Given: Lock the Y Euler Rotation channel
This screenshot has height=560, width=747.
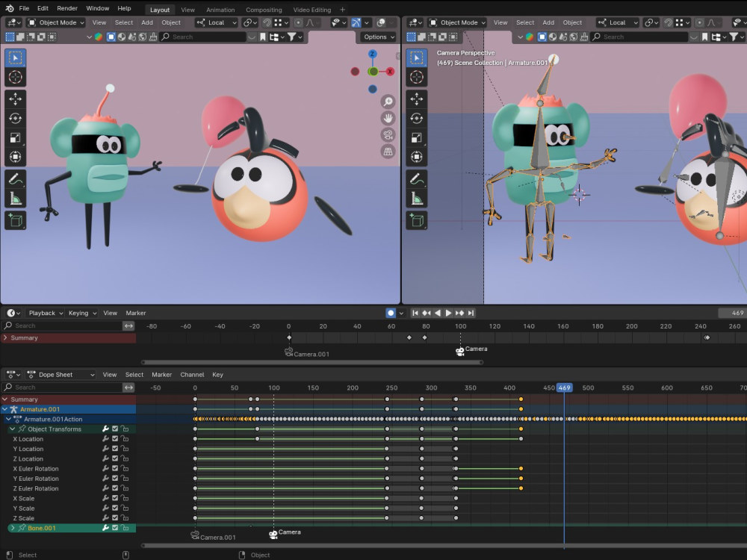Looking at the screenshot, I should click(x=124, y=478).
